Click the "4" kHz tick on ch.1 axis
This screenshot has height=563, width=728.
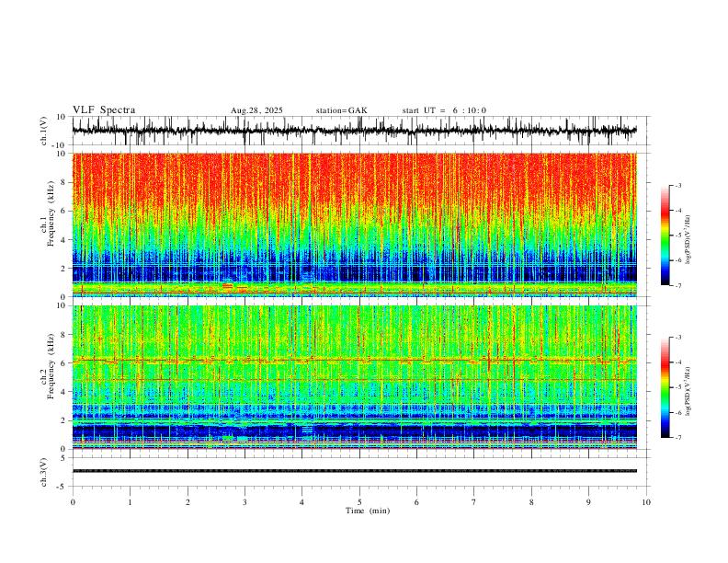coord(64,240)
